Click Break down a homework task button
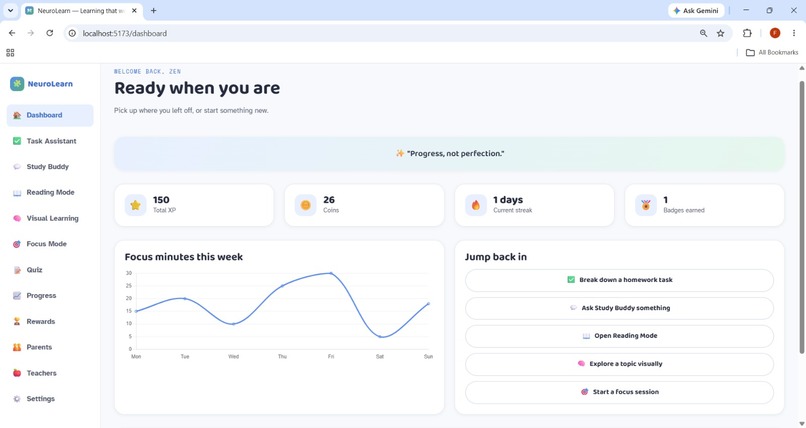The image size is (806, 428). point(619,280)
